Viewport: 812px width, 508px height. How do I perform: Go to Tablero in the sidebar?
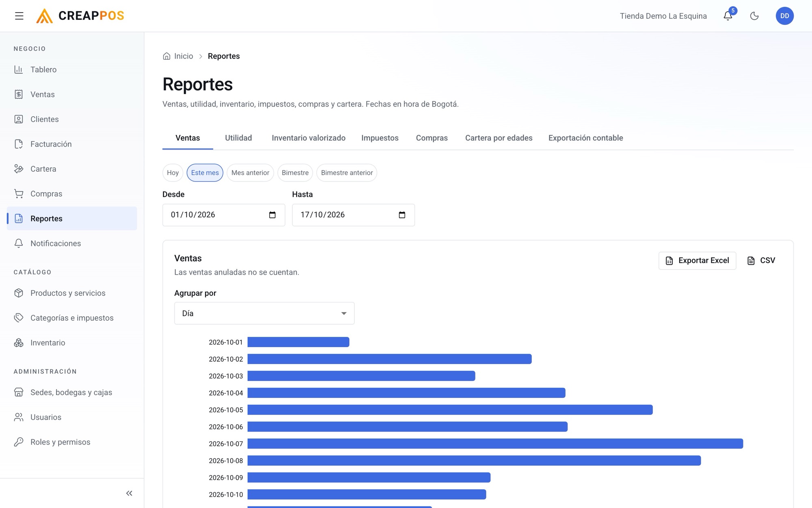click(x=72, y=69)
